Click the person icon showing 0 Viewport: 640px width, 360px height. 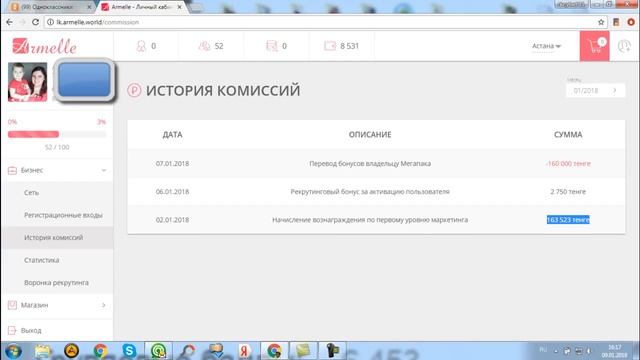coord(141,46)
